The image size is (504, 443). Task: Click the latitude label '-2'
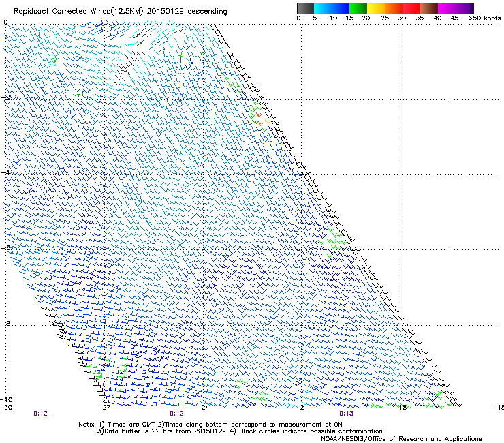tap(6, 97)
